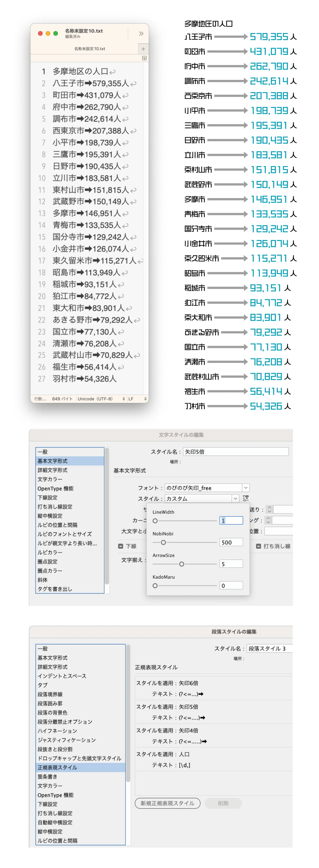Viewport: 319px width, 868px height.
Task: Select 自動縦中横設定 in paragraph style list
Action: pos(81,822)
